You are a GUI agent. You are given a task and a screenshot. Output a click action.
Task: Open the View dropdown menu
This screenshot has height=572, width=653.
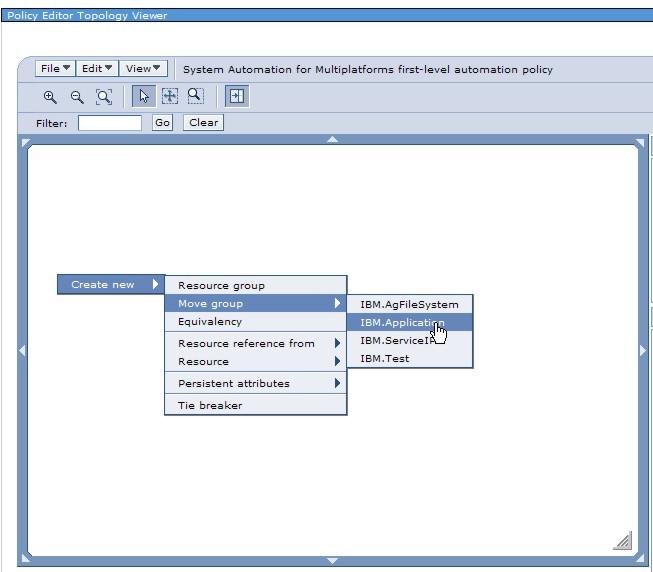(x=143, y=68)
